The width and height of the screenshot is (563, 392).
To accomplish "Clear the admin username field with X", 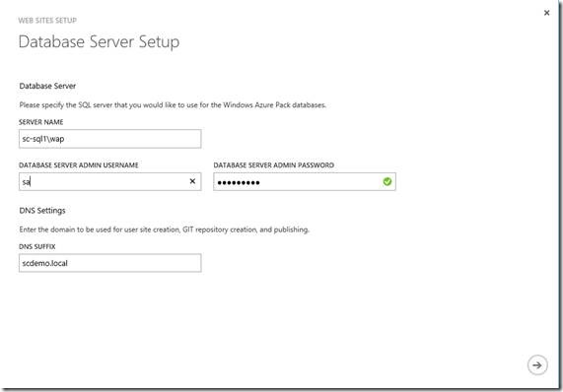I will coord(192,181).
